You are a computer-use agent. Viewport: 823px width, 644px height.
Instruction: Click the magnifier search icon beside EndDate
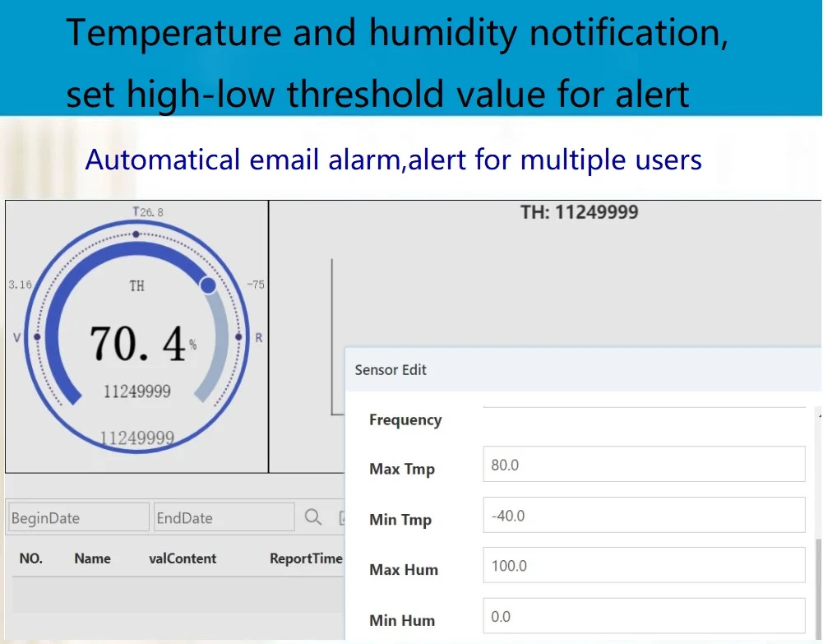click(x=313, y=517)
